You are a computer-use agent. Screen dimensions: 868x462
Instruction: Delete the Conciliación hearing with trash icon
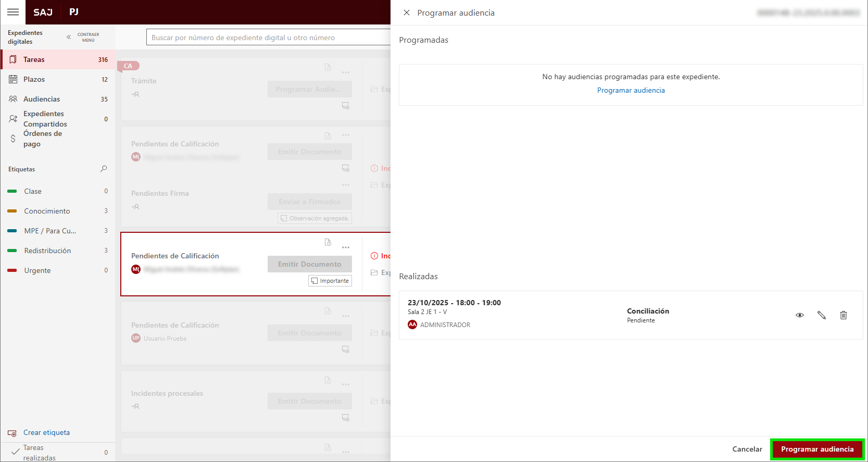(x=844, y=315)
